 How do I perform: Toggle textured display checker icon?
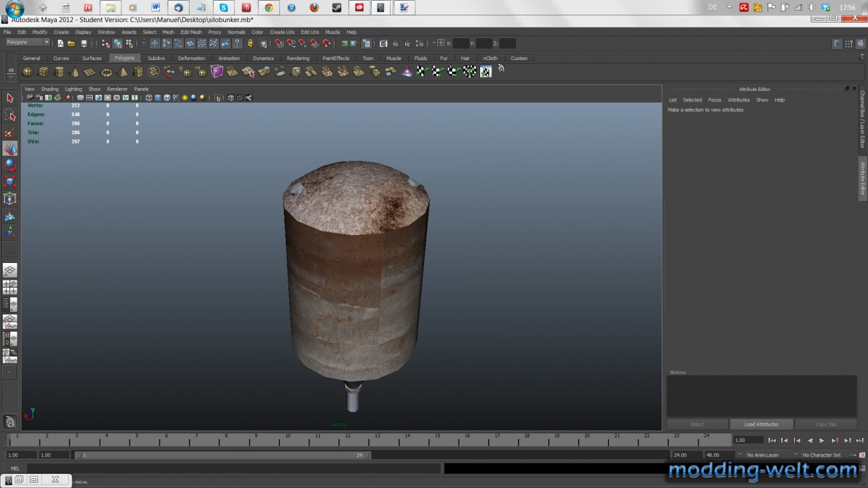[x=176, y=97]
